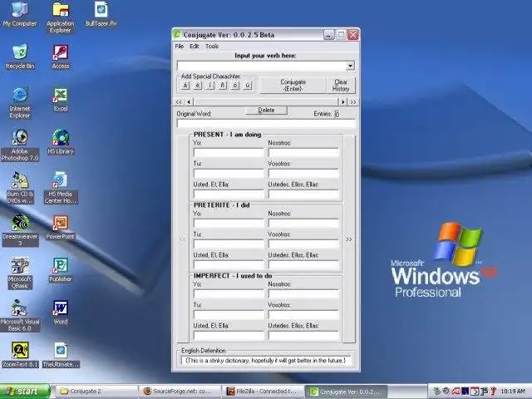Open the Edit menu in Conjugate
This screenshot has height=399, width=532.
tap(194, 47)
